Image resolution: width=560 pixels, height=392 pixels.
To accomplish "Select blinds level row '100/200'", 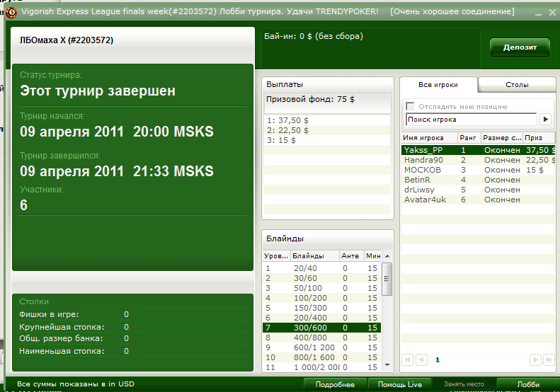I will click(x=322, y=298).
